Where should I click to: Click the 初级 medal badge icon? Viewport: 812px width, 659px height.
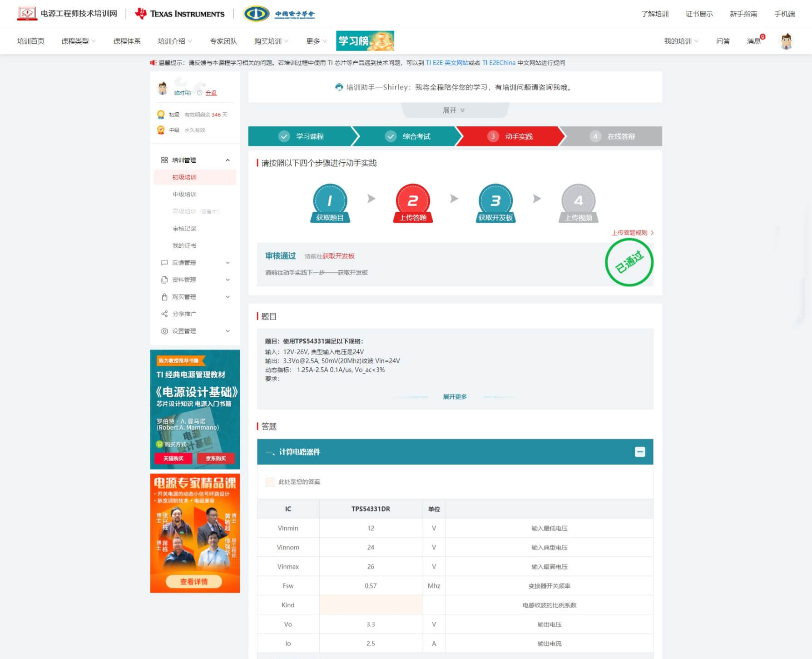pyautogui.click(x=161, y=115)
